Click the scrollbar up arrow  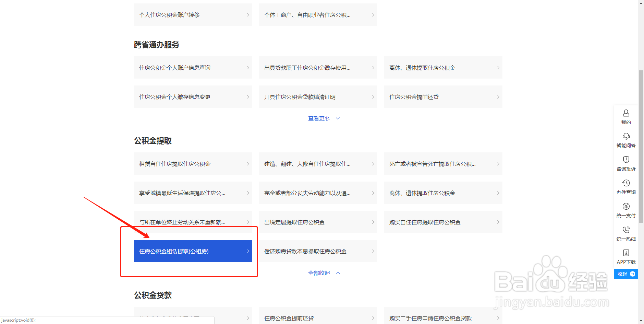coord(641,3)
